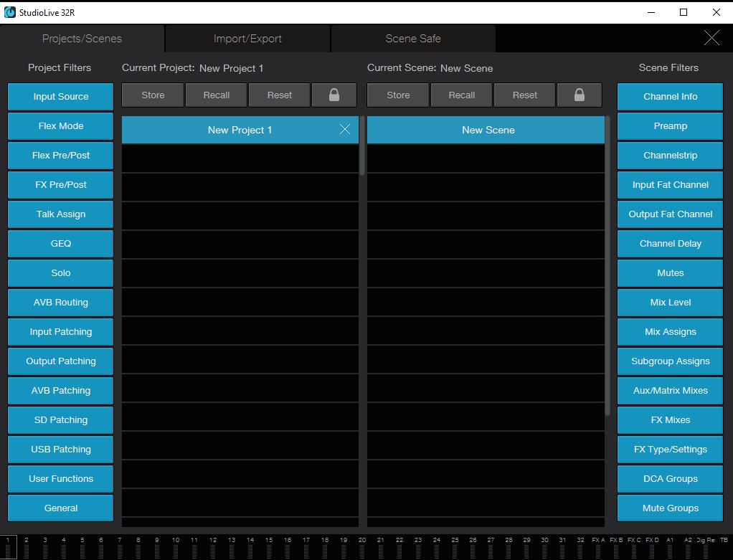The height and width of the screenshot is (560, 733).
Task: Click the StudioLive app icon in title bar
Action: pos(10,12)
